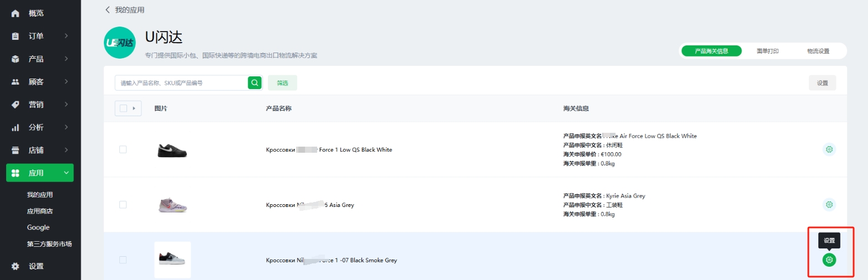Click the 设置 gear icon in sidebar

(15, 266)
